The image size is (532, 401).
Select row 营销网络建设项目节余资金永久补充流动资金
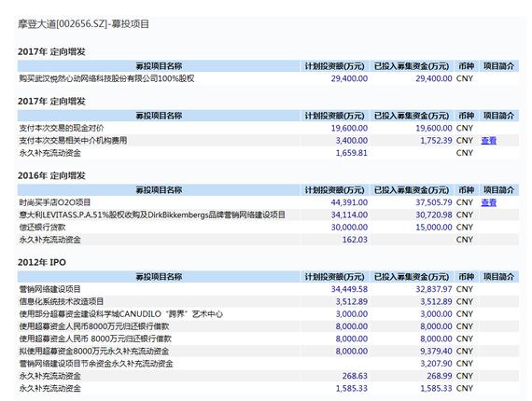(x=268, y=364)
